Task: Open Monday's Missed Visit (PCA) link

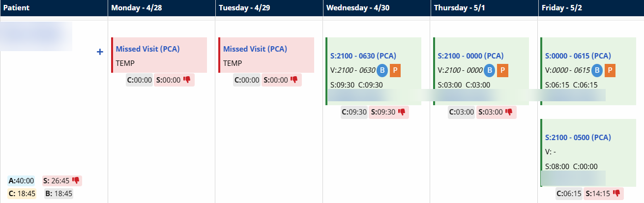Action: pos(147,49)
